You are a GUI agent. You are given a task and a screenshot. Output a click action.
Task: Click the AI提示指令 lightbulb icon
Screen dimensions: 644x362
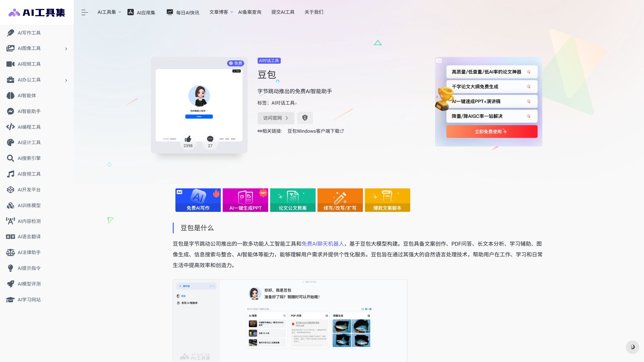click(10, 268)
